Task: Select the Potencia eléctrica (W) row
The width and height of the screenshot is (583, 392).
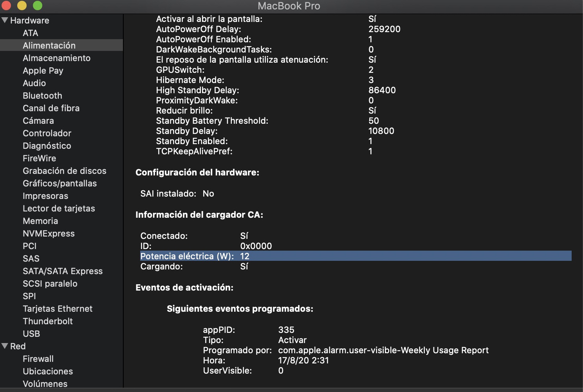Action: point(356,256)
